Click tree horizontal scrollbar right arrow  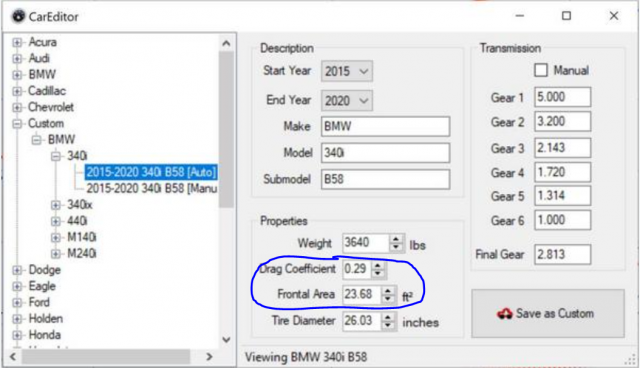tap(209, 357)
